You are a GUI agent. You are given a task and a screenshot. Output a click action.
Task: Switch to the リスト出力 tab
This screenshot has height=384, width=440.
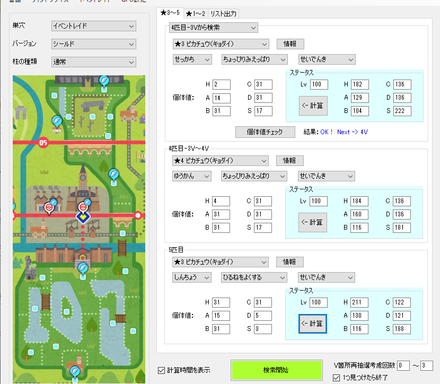click(223, 14)
